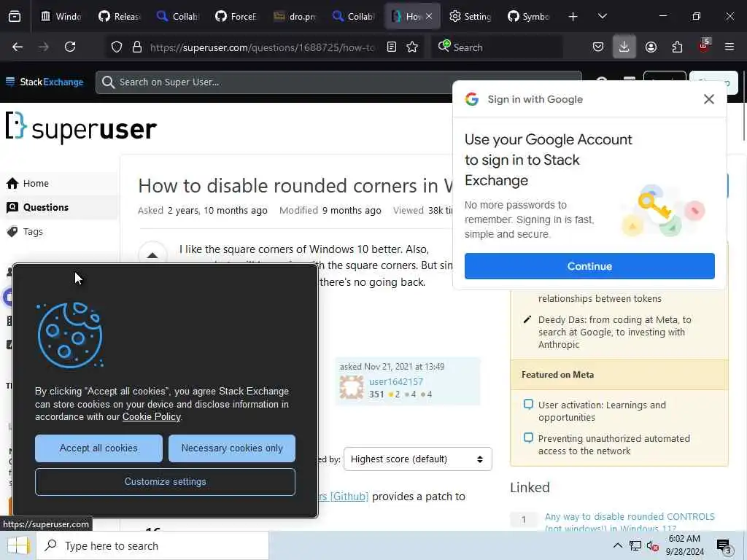
Task: Switch to the Windo tab
Action: 61,17
